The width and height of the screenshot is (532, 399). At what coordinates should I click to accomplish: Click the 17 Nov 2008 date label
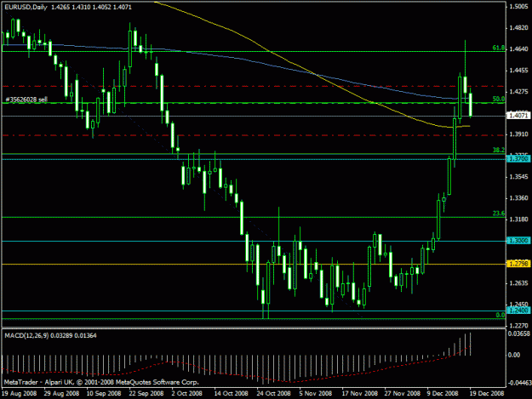coord(360,393)
